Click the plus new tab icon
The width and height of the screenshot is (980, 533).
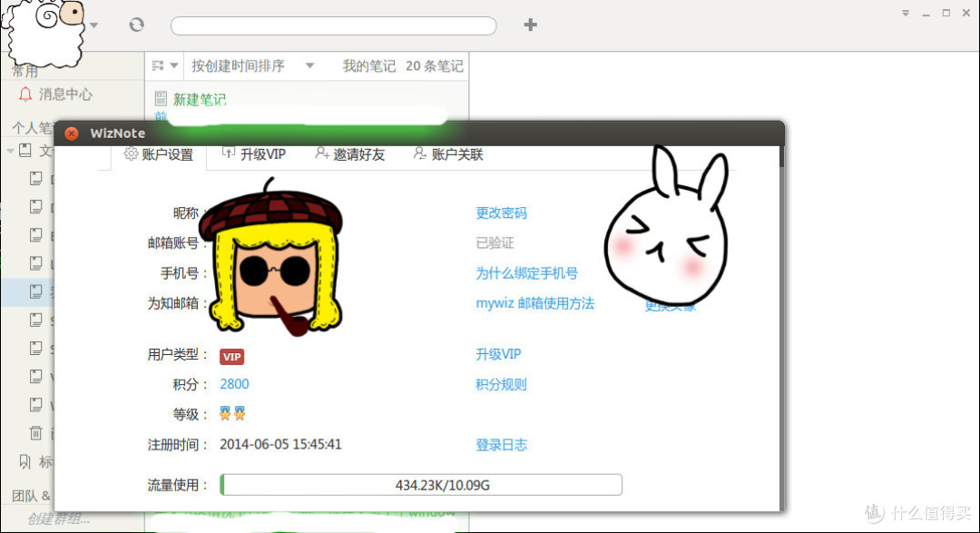[530, 25]
